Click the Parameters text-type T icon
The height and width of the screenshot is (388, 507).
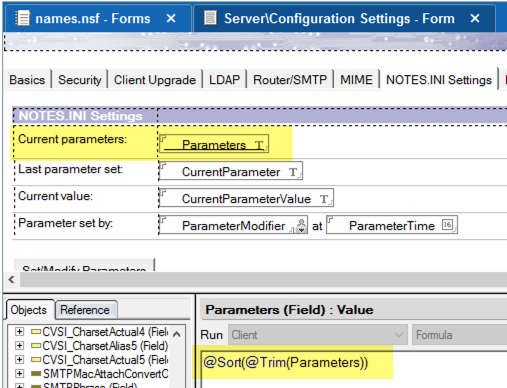259,145
